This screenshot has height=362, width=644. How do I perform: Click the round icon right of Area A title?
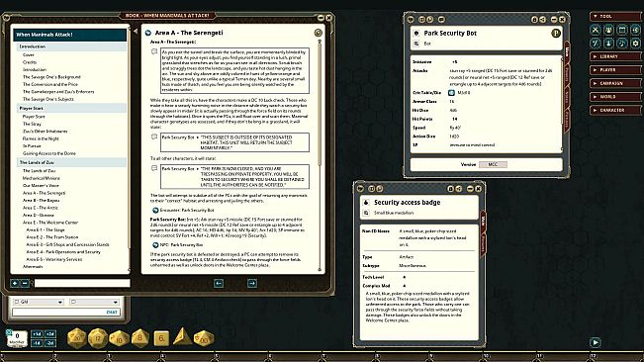(x=318, y=33)
